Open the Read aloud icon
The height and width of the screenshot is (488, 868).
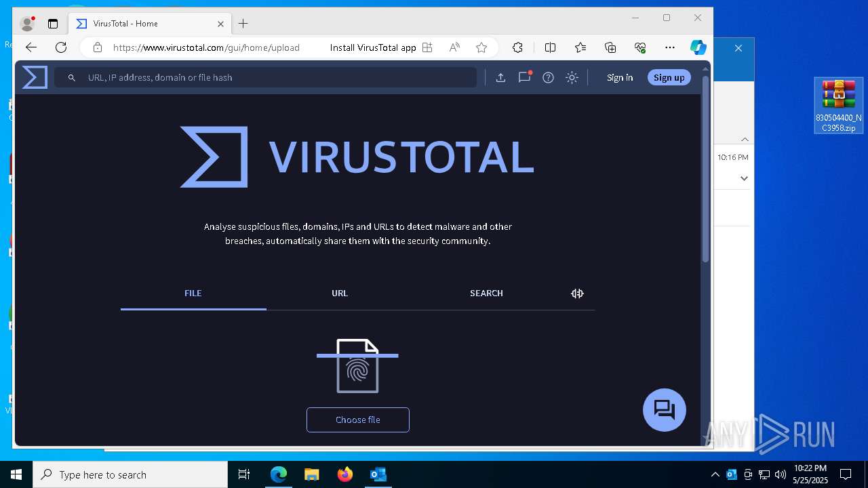tap(454, 47)
